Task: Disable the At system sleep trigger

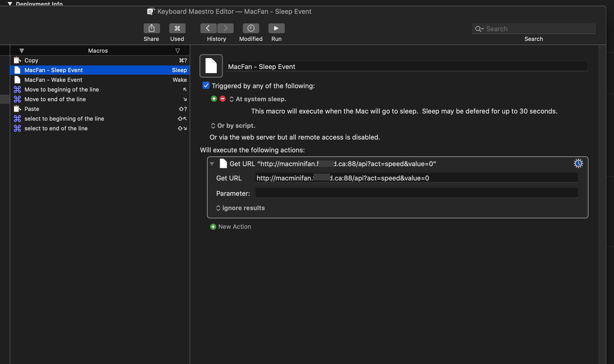Action: click(x=222, y=99)
